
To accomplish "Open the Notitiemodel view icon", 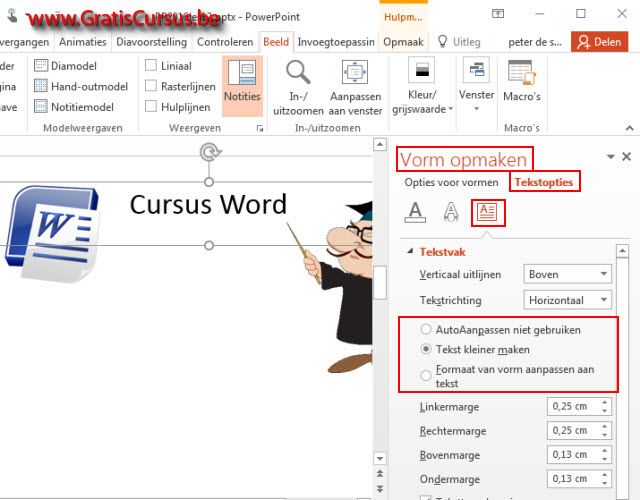I will point(41,107).
